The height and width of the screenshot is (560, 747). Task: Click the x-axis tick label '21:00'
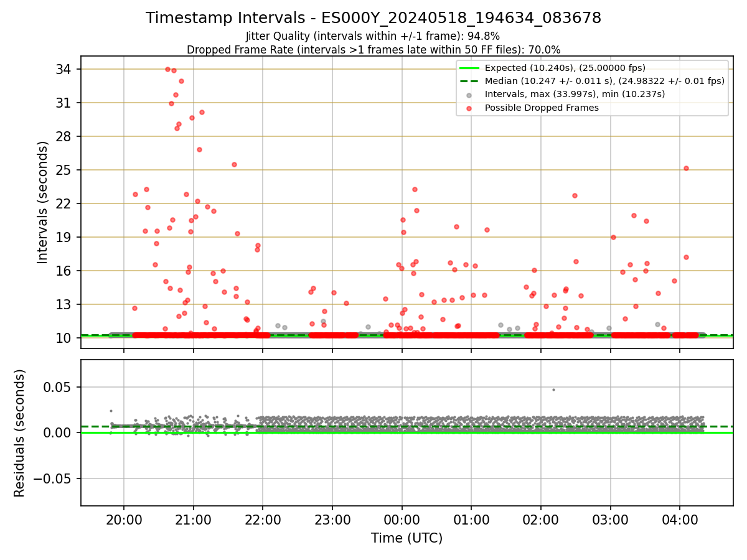[193, 519]
